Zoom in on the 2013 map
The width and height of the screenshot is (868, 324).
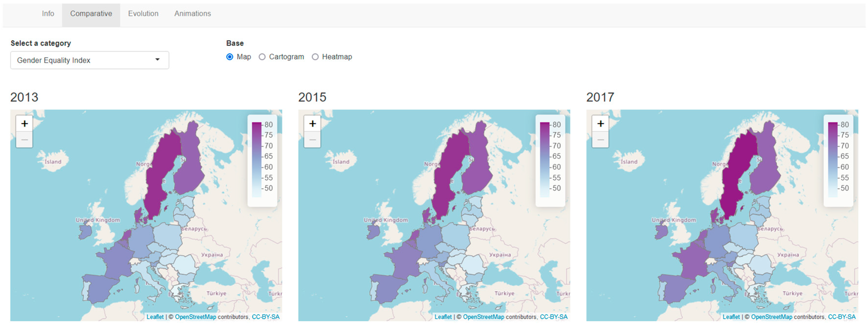(x=24, y=124)
